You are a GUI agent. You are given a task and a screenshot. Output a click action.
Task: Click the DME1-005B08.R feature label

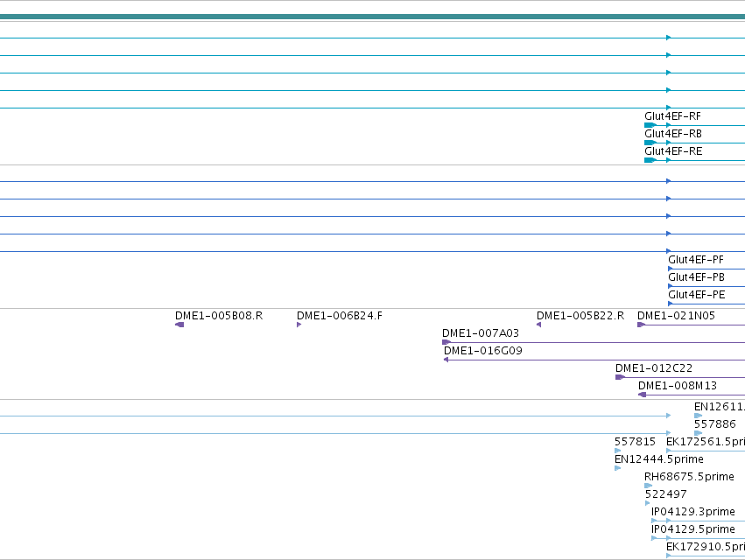(x=219, y=316)
